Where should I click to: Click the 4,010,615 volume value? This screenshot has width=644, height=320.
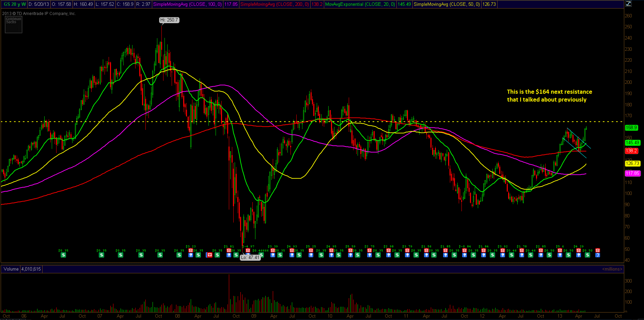(31, 269)
